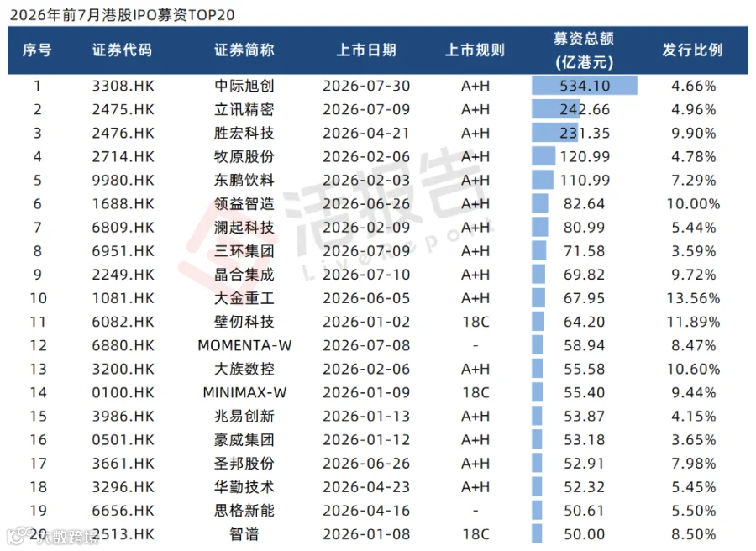Viewport: 756px width, 551px height.
Task: Select the name 壁仞科技
Action: click(x=244, y=322)
